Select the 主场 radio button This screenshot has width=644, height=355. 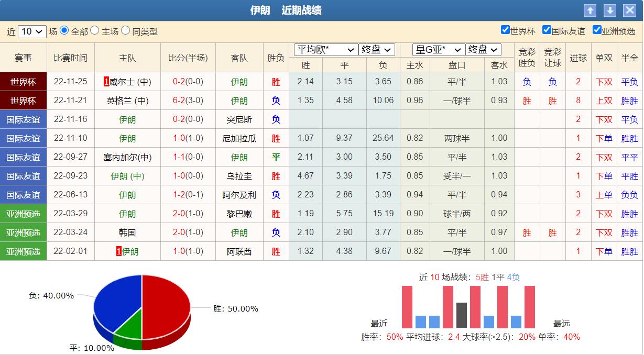(x=95, y=31)
